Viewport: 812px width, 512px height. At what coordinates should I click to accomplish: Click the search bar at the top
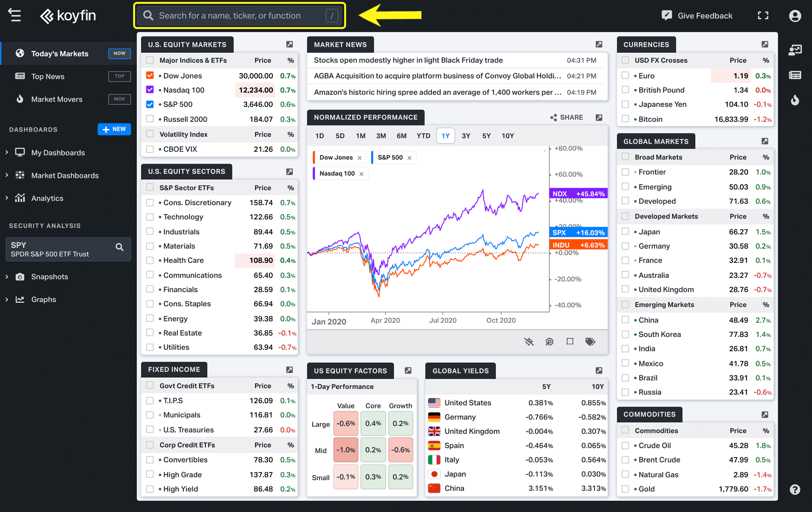point(240,15)
